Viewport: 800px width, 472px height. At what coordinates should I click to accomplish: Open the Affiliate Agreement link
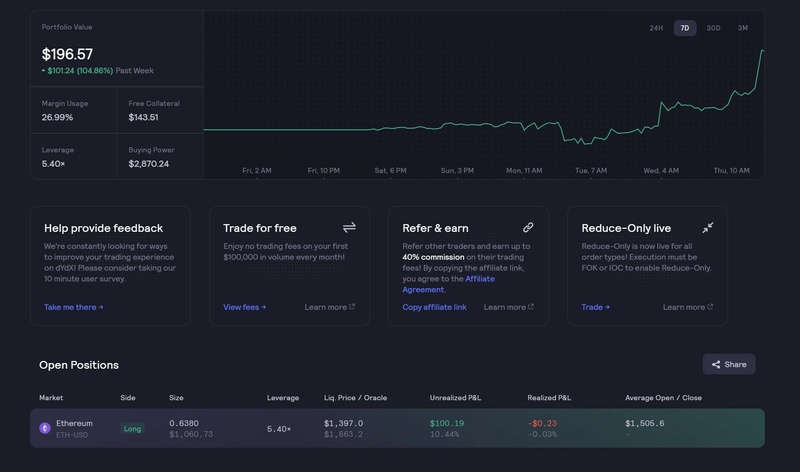(448, 284)
